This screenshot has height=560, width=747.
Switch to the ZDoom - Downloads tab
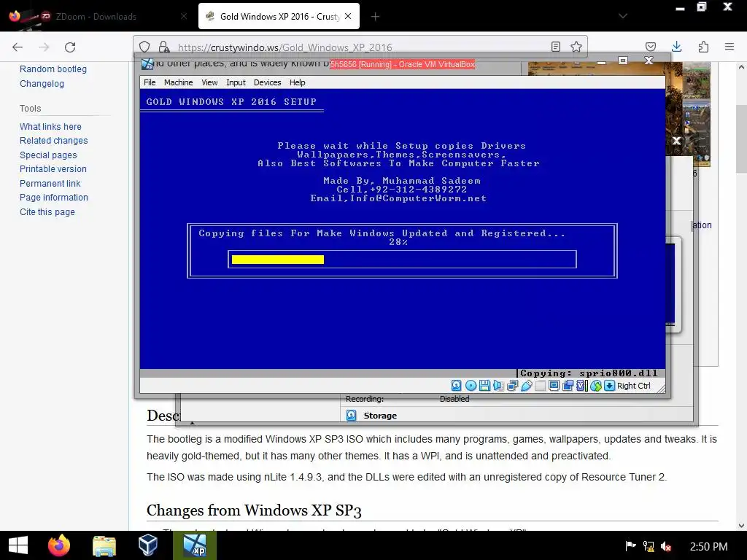(x=96, y=16)
